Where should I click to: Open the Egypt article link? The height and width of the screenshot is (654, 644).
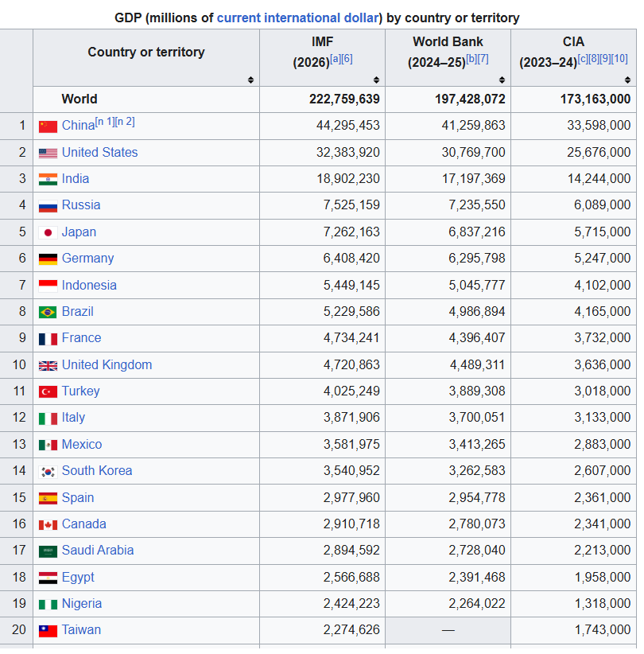(x=78, y=578)
